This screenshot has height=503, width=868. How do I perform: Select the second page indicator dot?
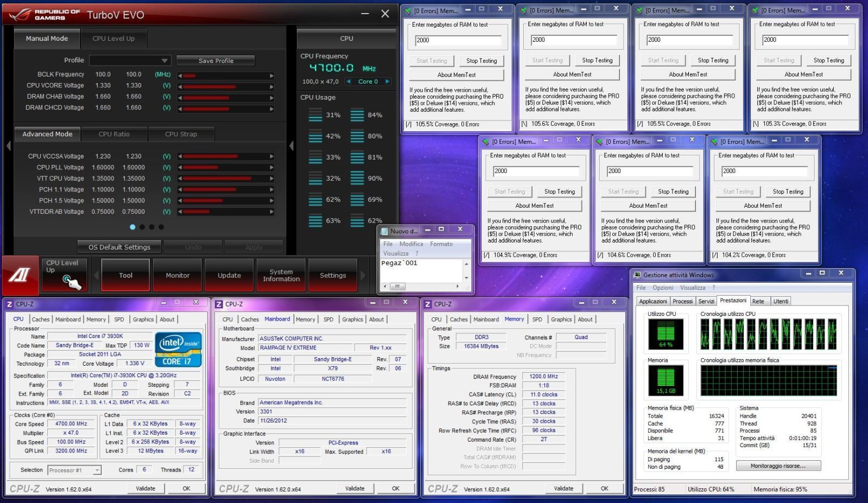click(x=142, y=227)
